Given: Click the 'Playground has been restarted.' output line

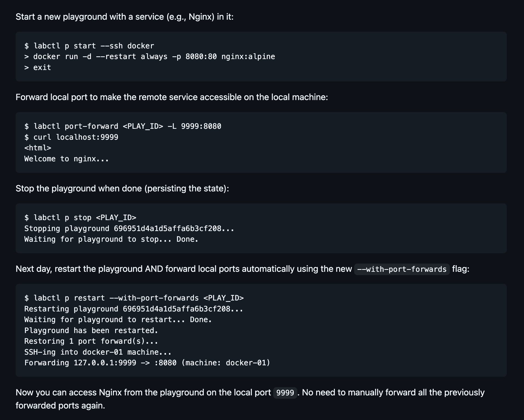Looking at the screenshot, I should tap(91, 331).
